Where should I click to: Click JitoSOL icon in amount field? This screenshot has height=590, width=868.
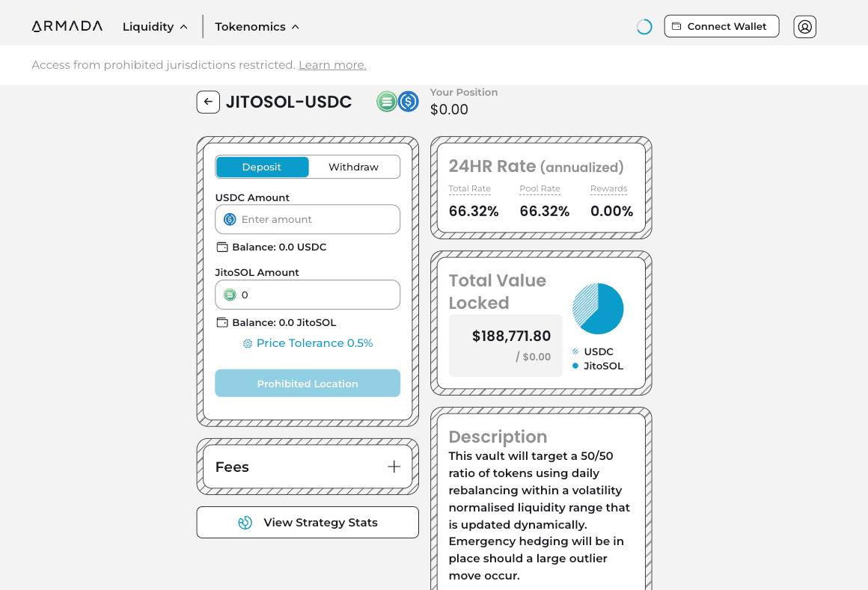[x=230, y=295]
